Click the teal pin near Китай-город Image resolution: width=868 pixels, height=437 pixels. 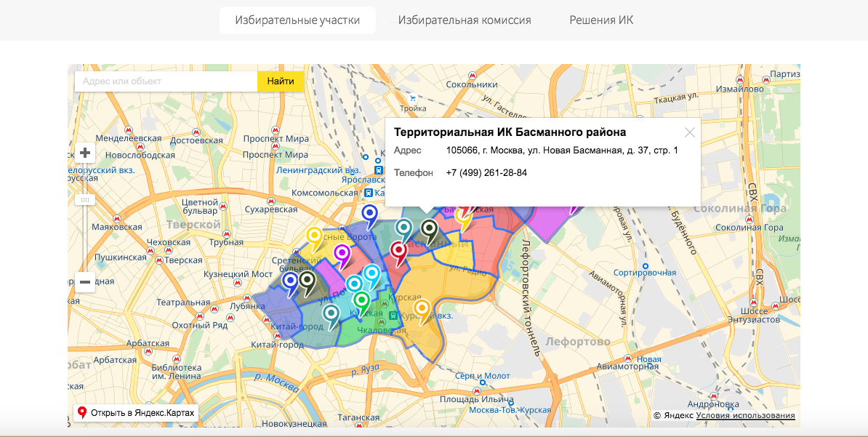(331, 313)
